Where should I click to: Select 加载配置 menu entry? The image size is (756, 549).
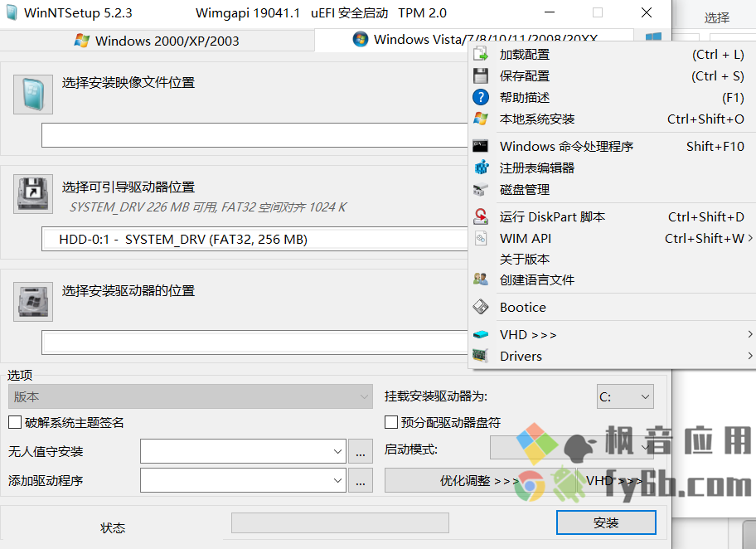coord(612,55)
